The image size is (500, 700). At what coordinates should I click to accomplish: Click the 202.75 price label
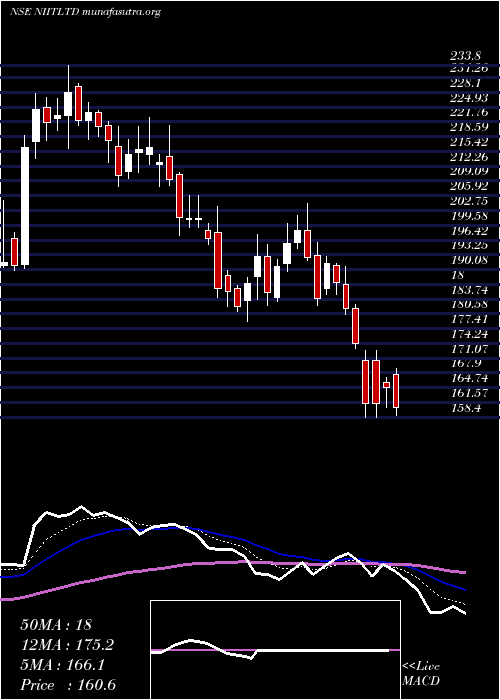click(469, 201)
